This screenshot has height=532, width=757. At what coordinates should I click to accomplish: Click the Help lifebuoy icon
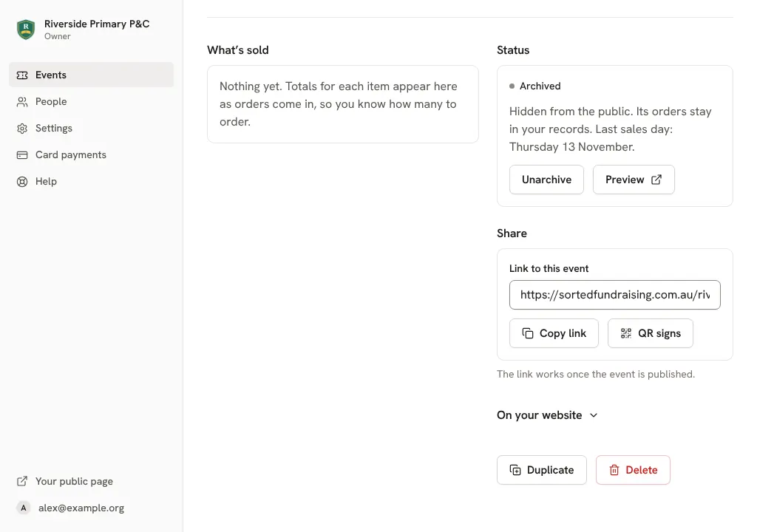click(22, 182)
